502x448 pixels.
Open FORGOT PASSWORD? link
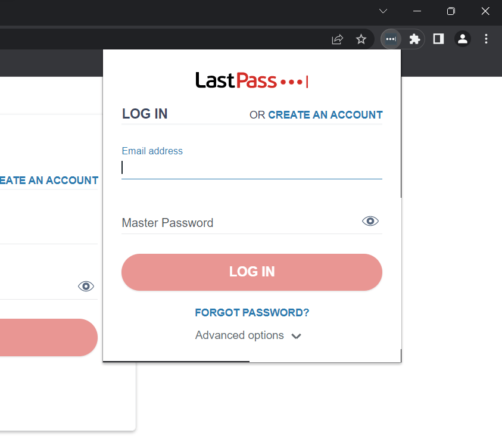click(x=251, y=312)
